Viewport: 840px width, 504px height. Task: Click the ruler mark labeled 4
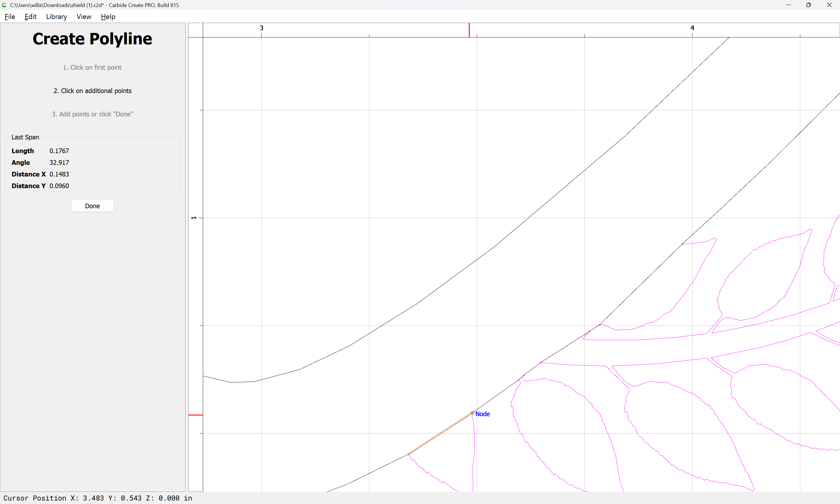pos(692,28)
